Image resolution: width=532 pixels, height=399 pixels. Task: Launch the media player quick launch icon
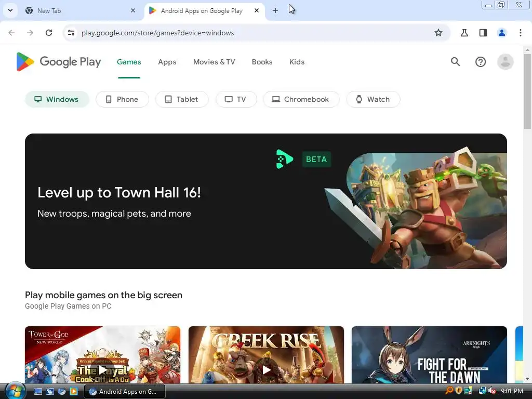coord(74,392)
